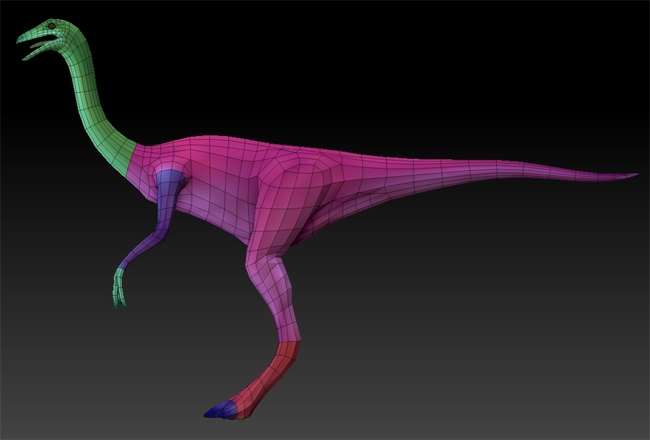The height and width of the screenshot is (440, 650).
Task: Click the green clawed hand
Action: click(x=119, y=289)
